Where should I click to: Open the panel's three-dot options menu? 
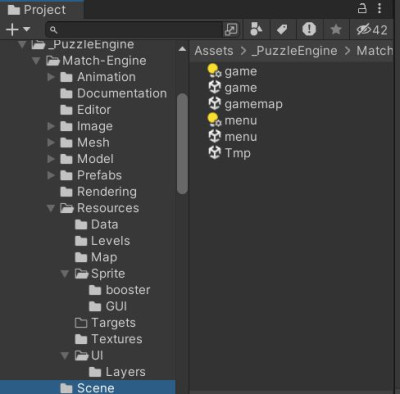379,8
